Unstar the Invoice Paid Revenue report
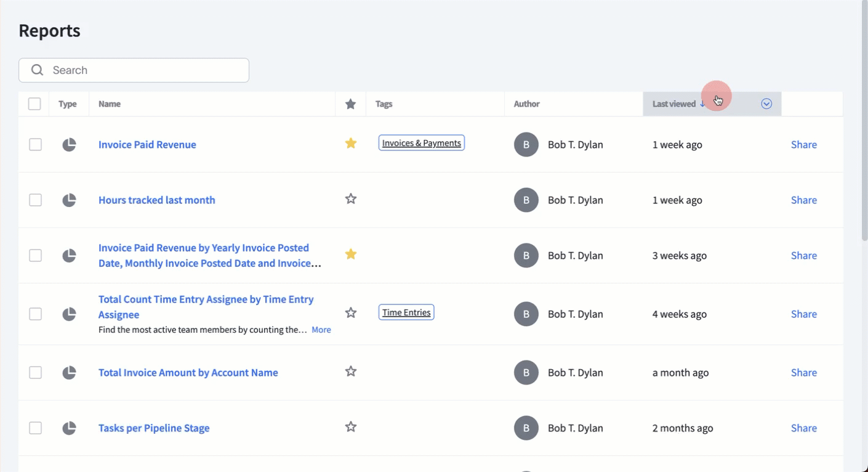The image size is (868, 472). pos(351,144)
